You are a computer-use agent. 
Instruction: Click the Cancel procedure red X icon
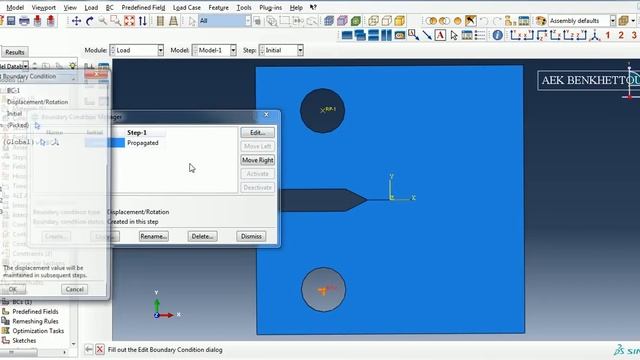(100, 350)
